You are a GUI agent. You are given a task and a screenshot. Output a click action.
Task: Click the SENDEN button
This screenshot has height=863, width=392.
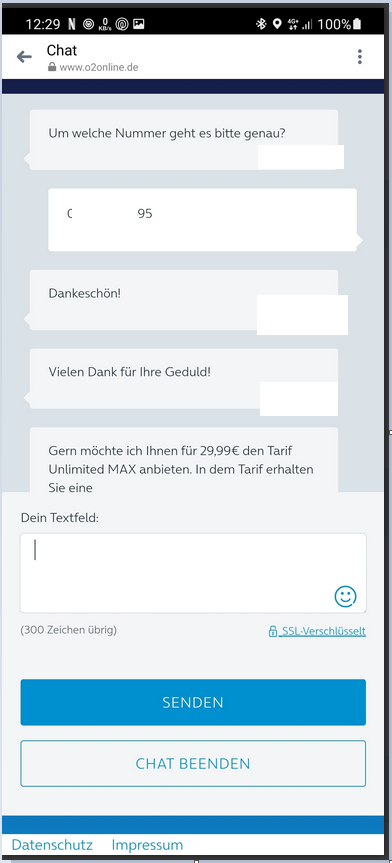(x=193, y=702)
